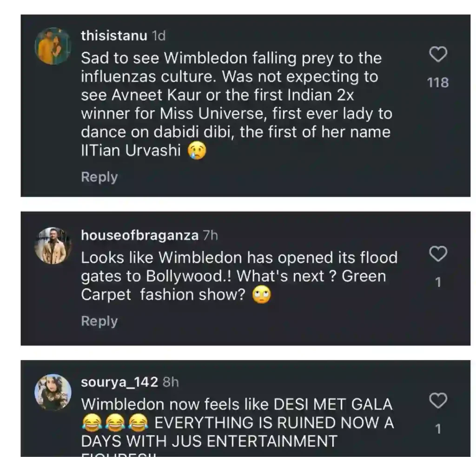This screenshot has width=476, height=457.
Task: Open thisistanu's profile picture
Action: click(x=53, y=46)
